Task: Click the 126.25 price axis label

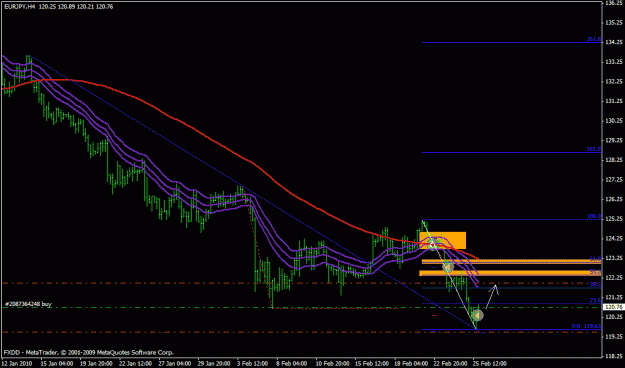Action: (614, 199)
